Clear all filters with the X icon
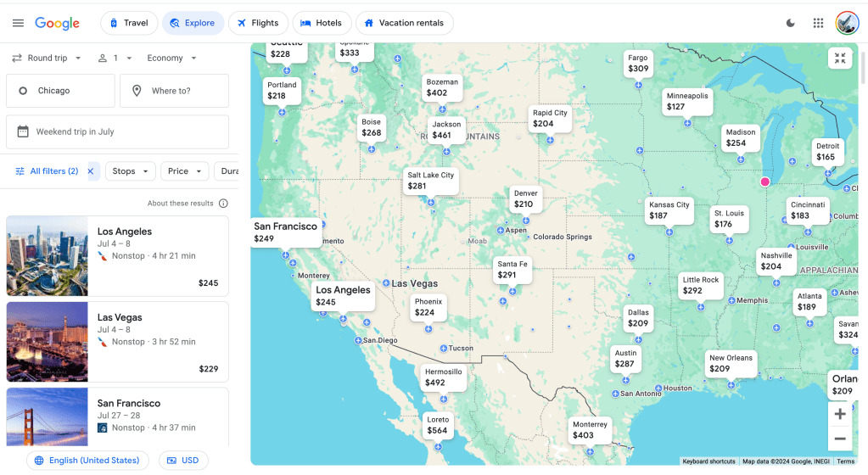868x475 pixels. (91, 171)
